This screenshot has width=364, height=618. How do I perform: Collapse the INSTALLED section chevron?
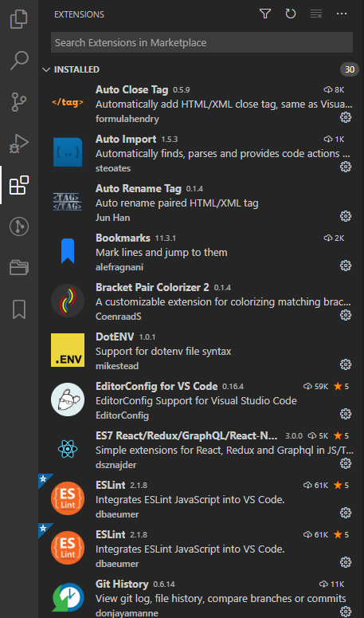click(x=46, y=69)
